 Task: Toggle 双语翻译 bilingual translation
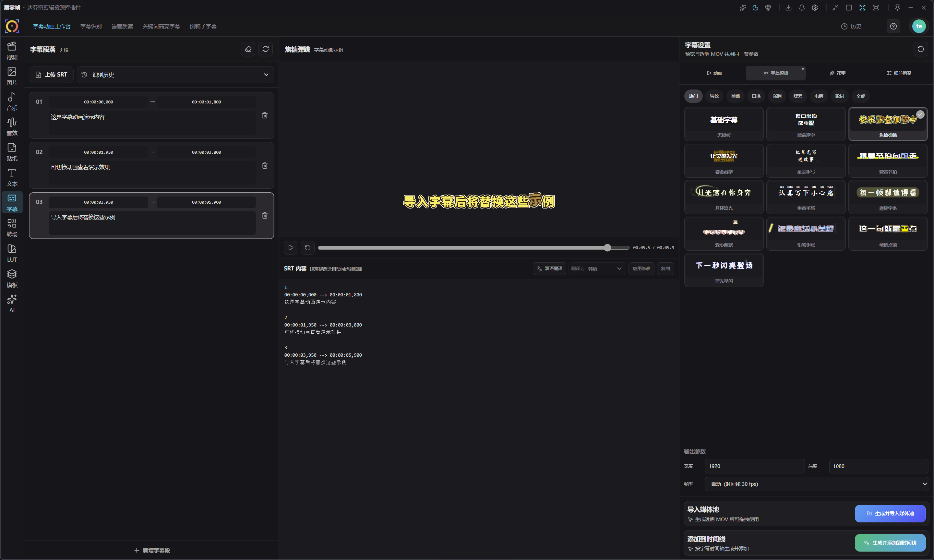coord(549,269)
